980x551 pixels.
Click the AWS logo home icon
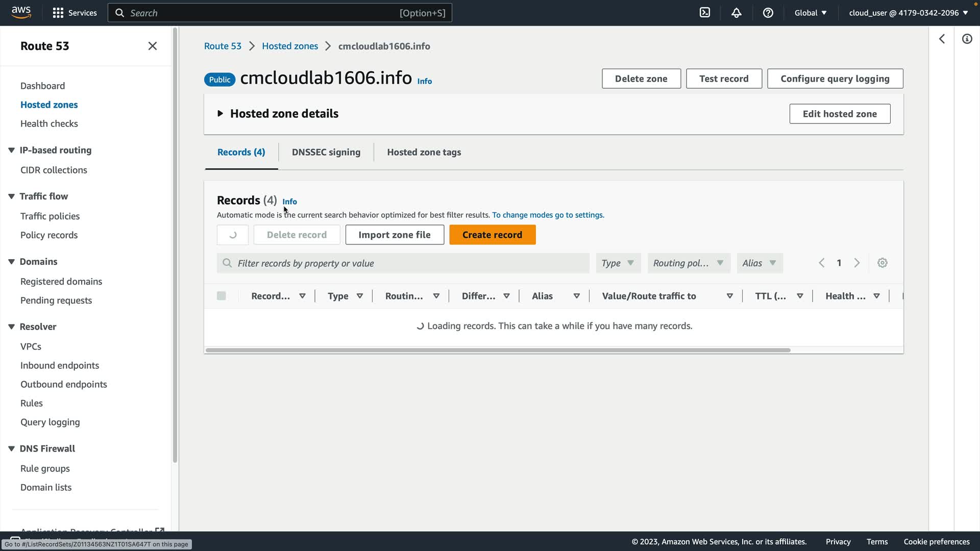pyautogui.click(x=21, y=12)
